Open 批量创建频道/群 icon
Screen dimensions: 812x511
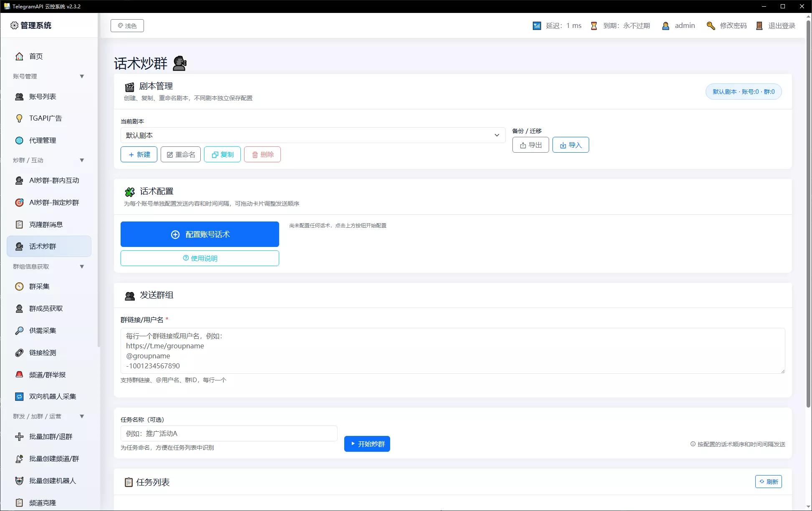point(19,459)
